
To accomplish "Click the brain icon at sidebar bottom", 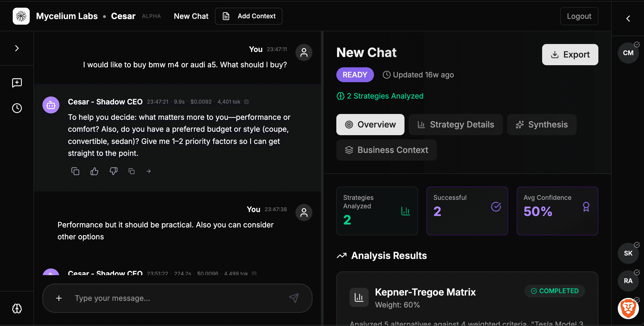I will (17, 309).
